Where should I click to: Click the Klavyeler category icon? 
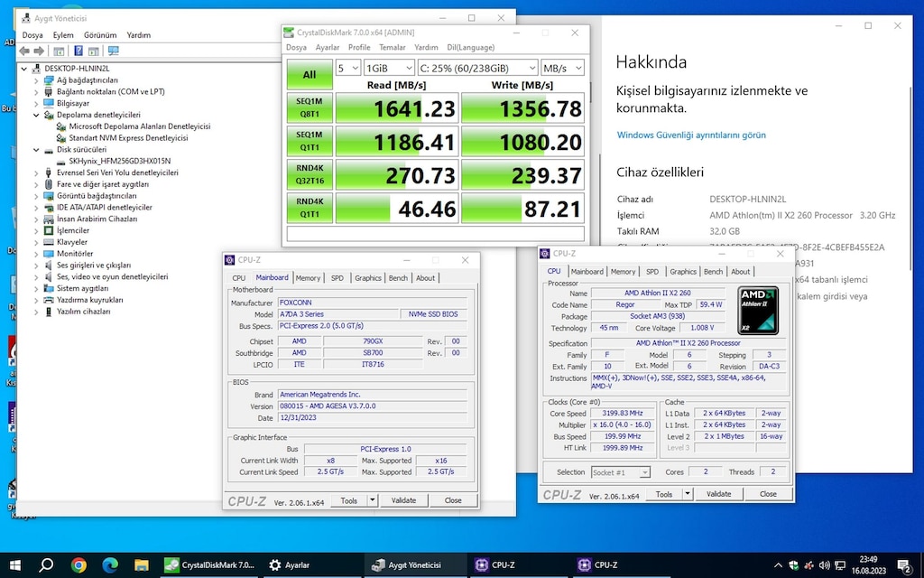coord(49,242)
